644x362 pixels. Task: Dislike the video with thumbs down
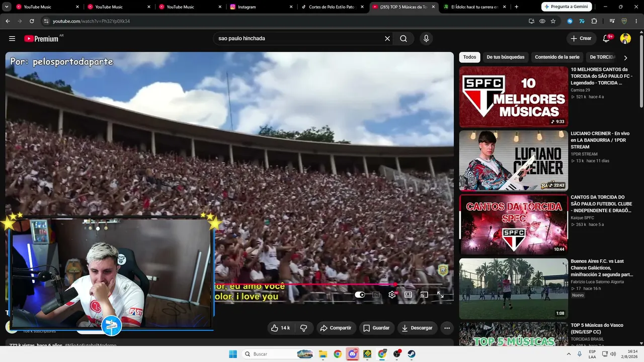(x=304, y=328)
